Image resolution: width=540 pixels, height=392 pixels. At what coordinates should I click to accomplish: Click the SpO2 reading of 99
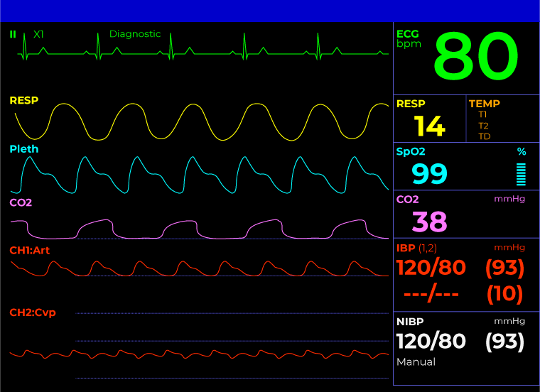pos(429,173)
